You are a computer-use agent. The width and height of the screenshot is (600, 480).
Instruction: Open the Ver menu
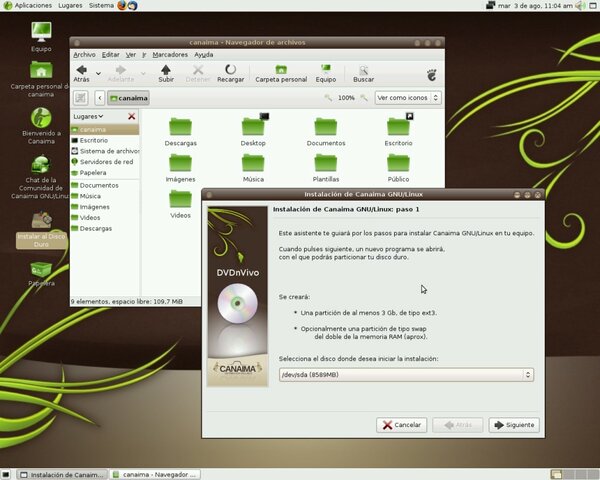[x=131, y=55]
